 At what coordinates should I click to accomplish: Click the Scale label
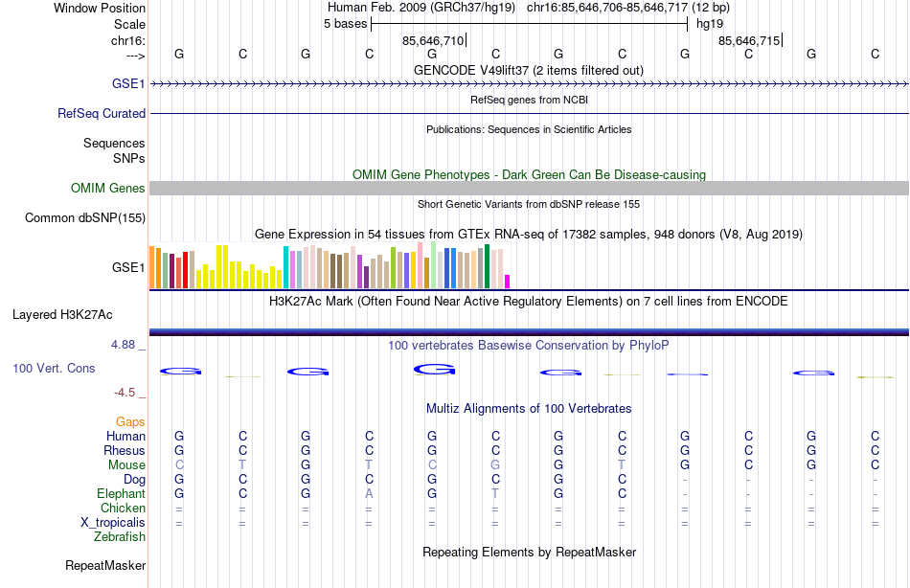[x=129, y=24]
